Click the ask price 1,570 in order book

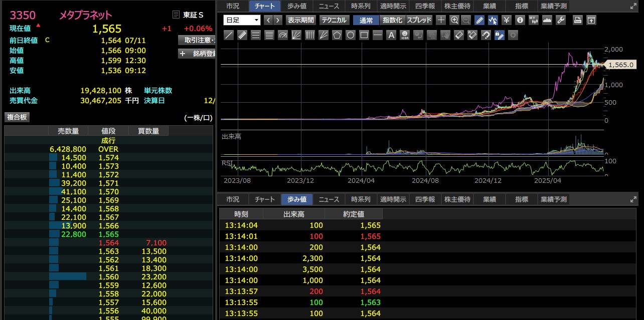coord(109,192)
